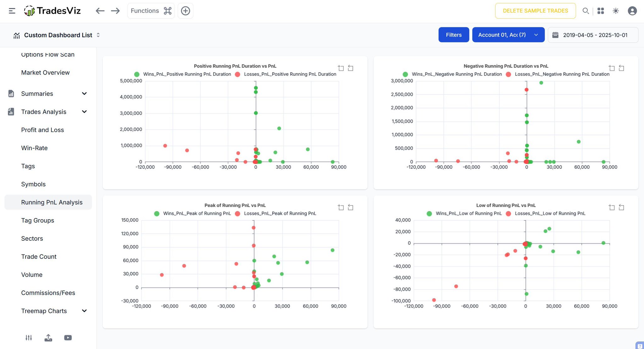Open the date range picker field
Viewport: 644px width, 349px height.
click(x=593, y=35)
